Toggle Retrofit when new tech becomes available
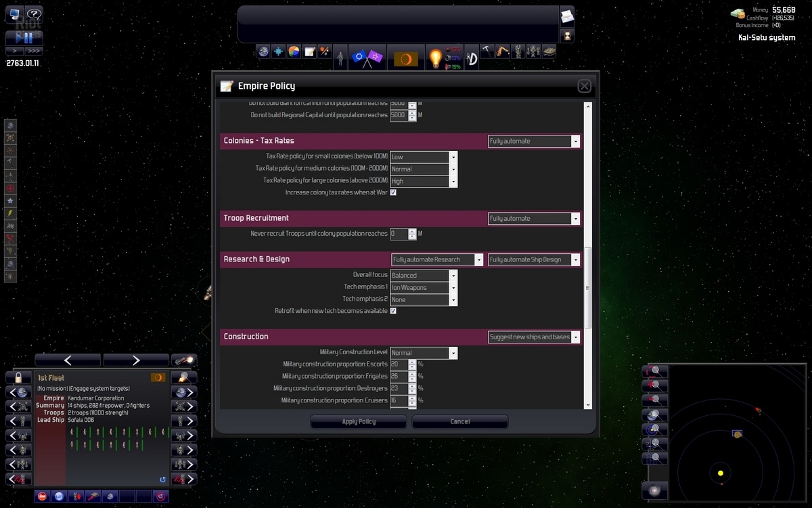 tap(393, 311)
